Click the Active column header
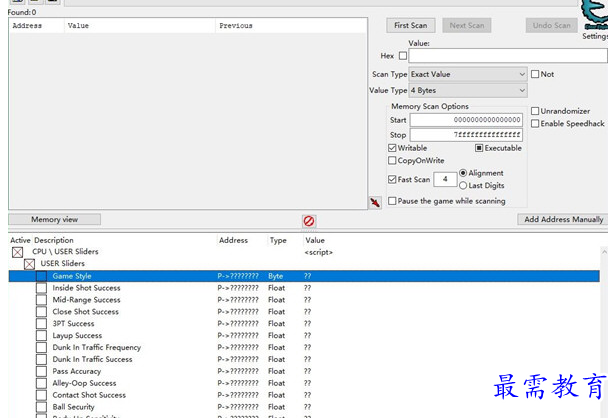The width and height of the screenshot is (615, 418). [20, 240]
